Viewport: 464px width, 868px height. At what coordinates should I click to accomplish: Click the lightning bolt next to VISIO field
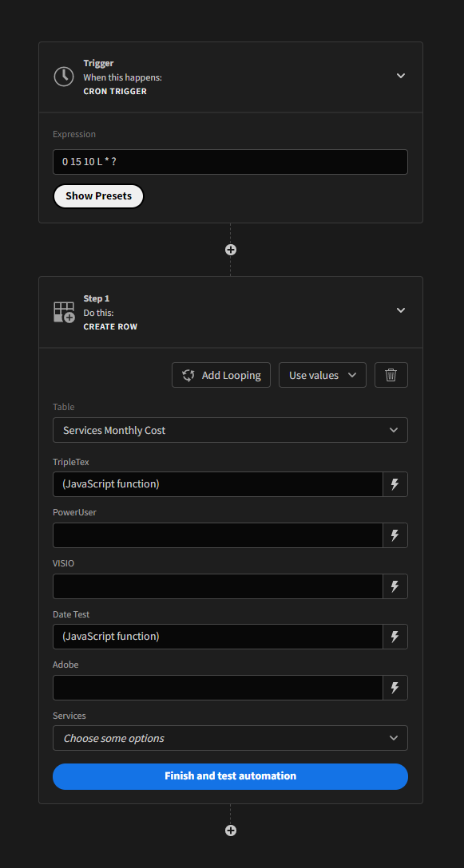[x=395, y=586]
